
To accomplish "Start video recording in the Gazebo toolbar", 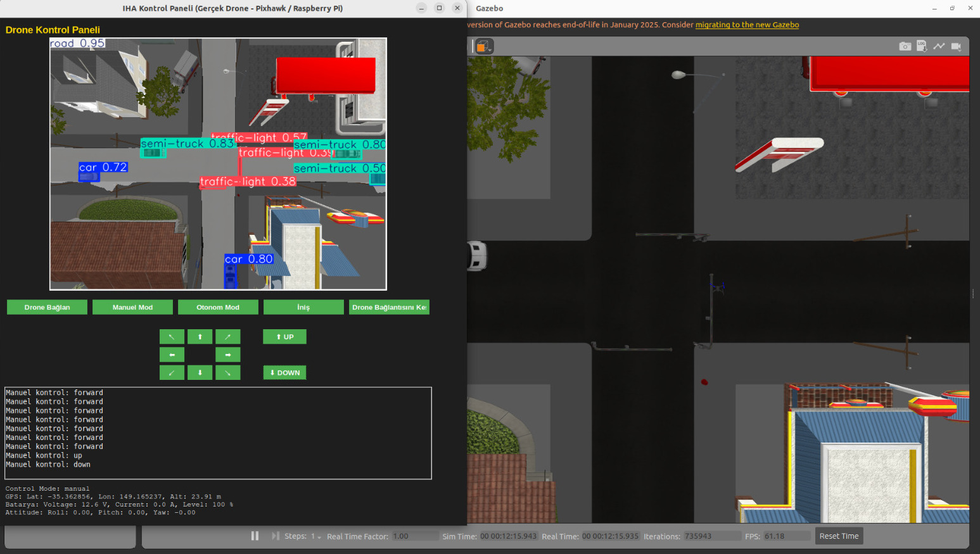I will 956,46.
